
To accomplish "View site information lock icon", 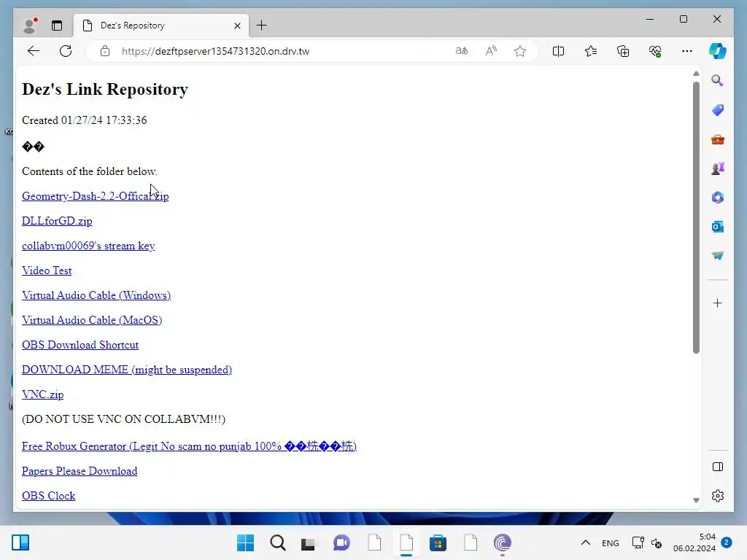I will coord(105,51).
